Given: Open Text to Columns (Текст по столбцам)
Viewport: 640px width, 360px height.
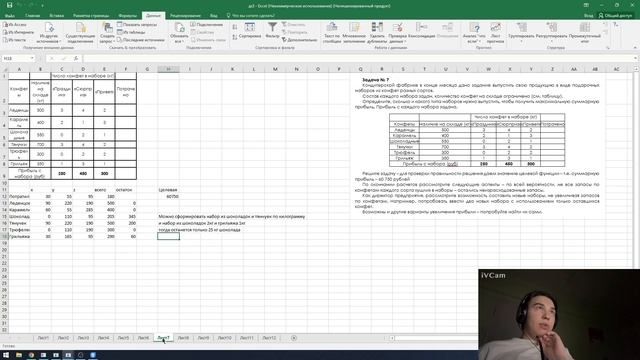Looking at the screenshot, I should [332, 33].
